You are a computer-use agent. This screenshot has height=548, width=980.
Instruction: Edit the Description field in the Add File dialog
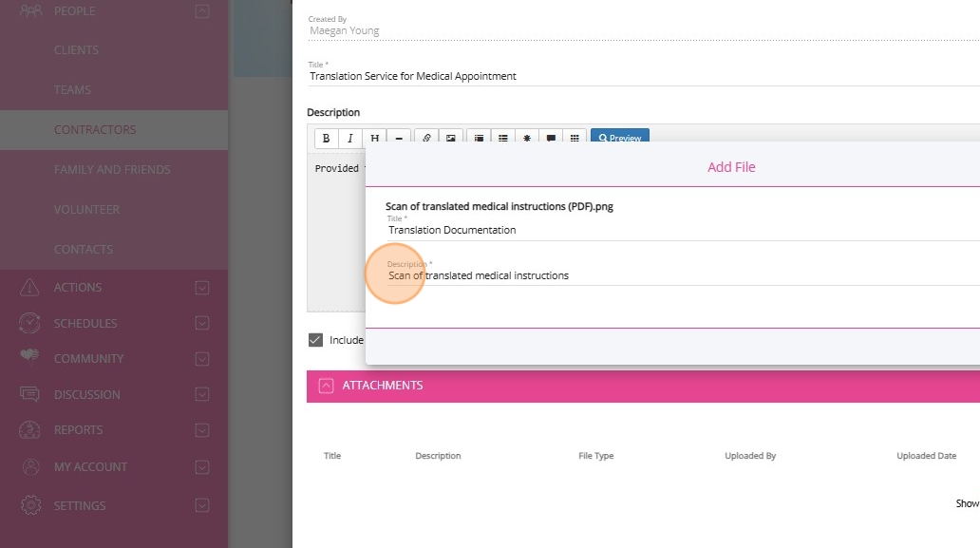pos(683,275)
